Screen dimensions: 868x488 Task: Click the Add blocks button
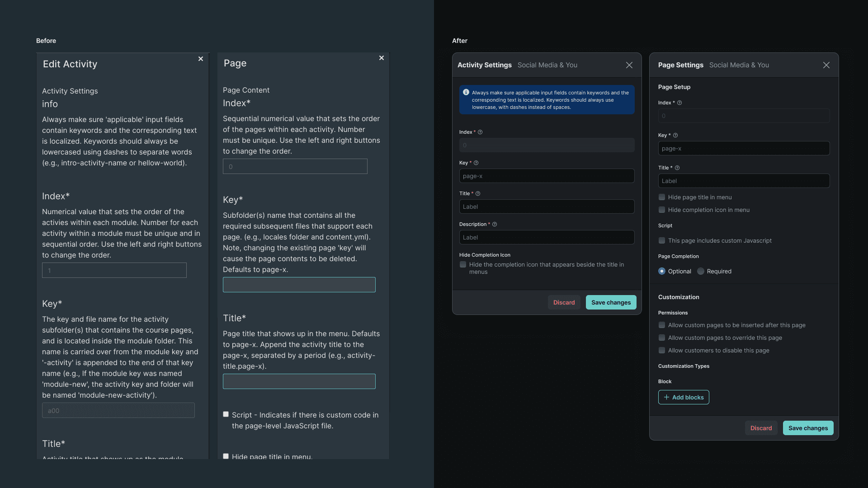click(684, 398)
